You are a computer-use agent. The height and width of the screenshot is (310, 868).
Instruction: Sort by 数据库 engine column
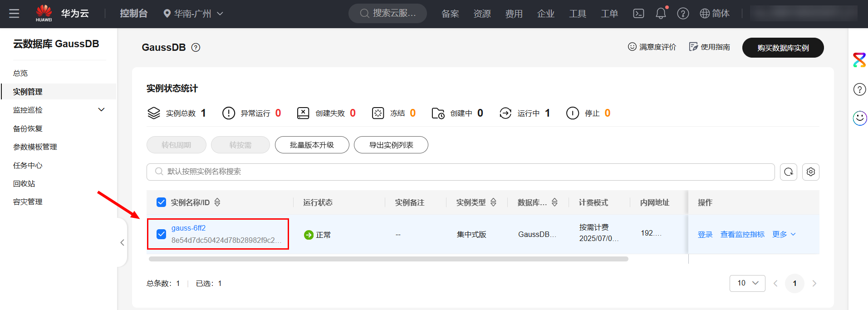point(554,202)
